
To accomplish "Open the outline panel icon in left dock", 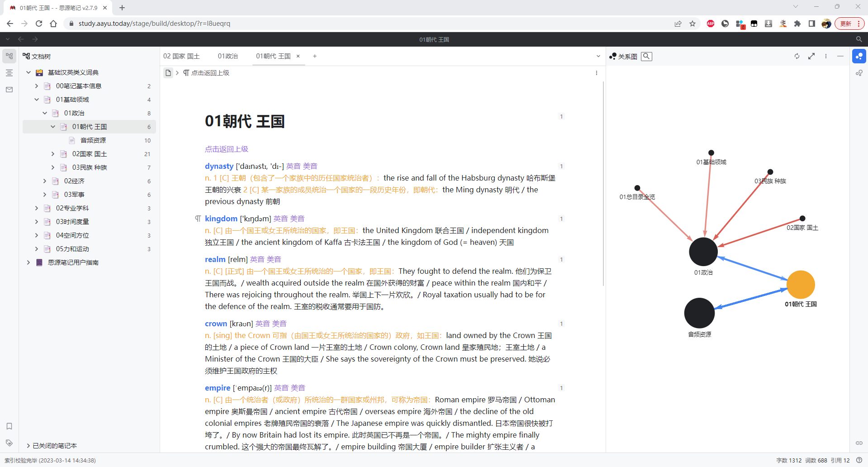I will click(x=9, y=72).
